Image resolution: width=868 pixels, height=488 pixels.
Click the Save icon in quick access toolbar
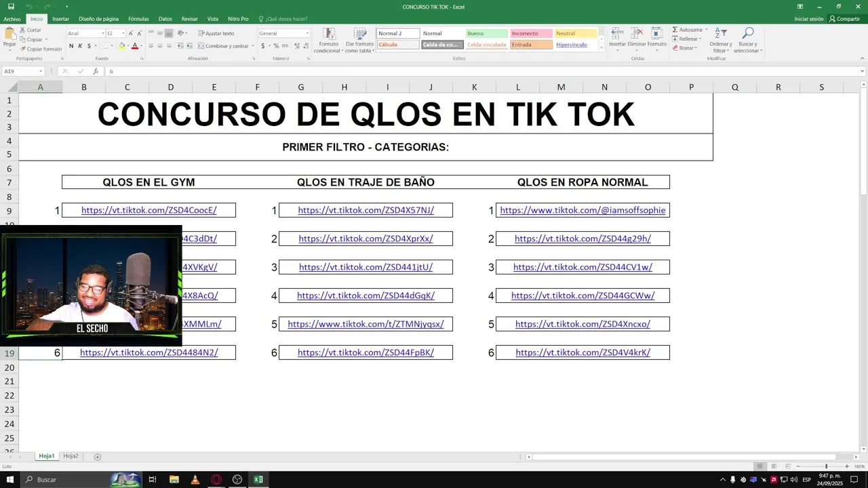pos(11,6)
